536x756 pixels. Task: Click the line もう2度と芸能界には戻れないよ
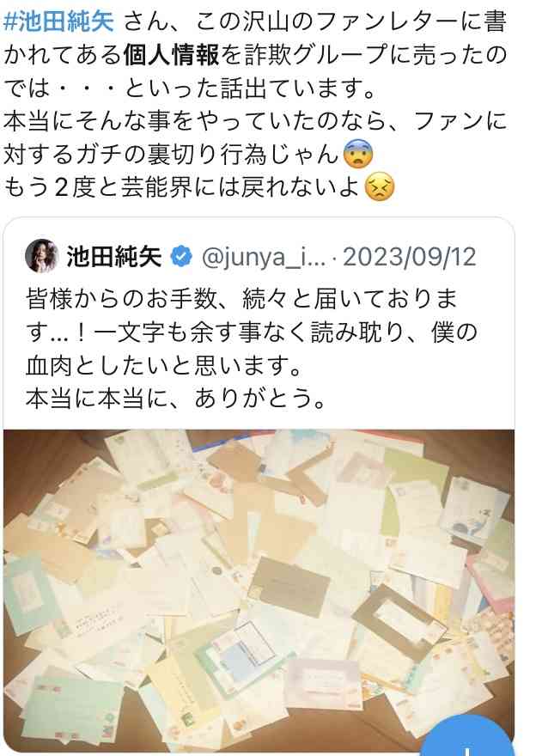pos(182,187)
